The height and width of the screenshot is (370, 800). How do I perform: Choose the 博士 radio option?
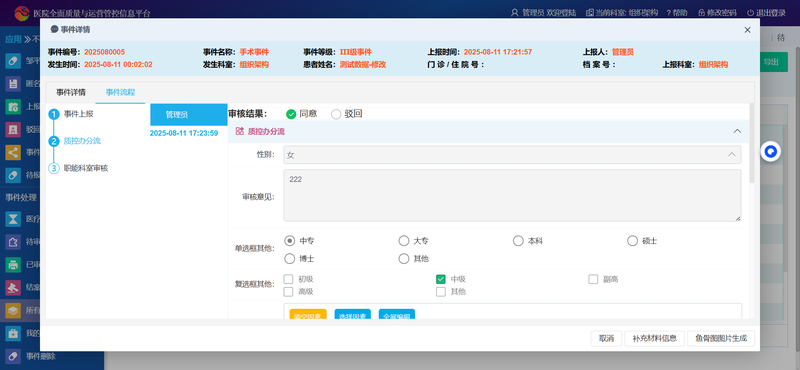(289, 258)
